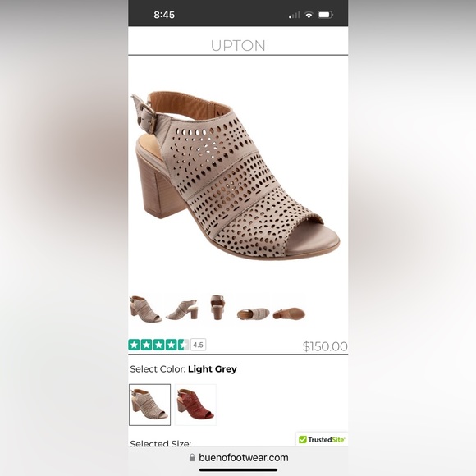The height and width of the screenshot is (476, 476).
Task: View second thumbnail side profile view
Action: coord(182,309)
